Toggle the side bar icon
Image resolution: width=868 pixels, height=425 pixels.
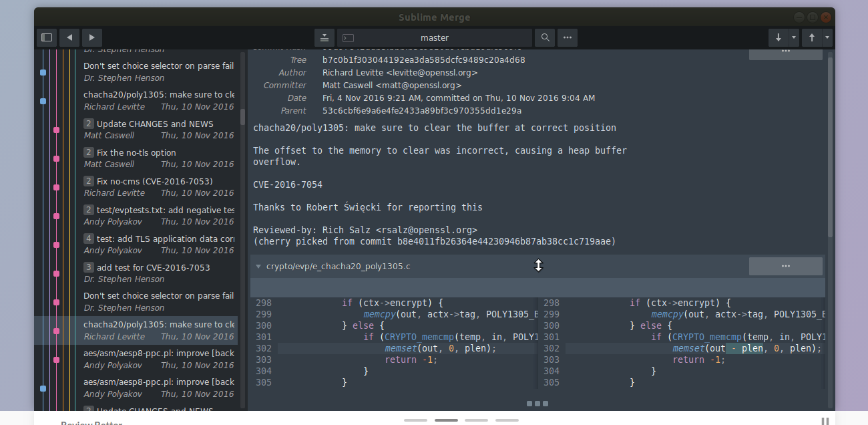pos(47,37)
